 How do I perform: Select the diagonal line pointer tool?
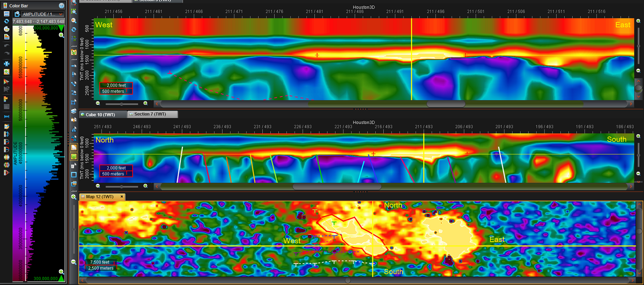pyautogui.click(x=74, y=83)
